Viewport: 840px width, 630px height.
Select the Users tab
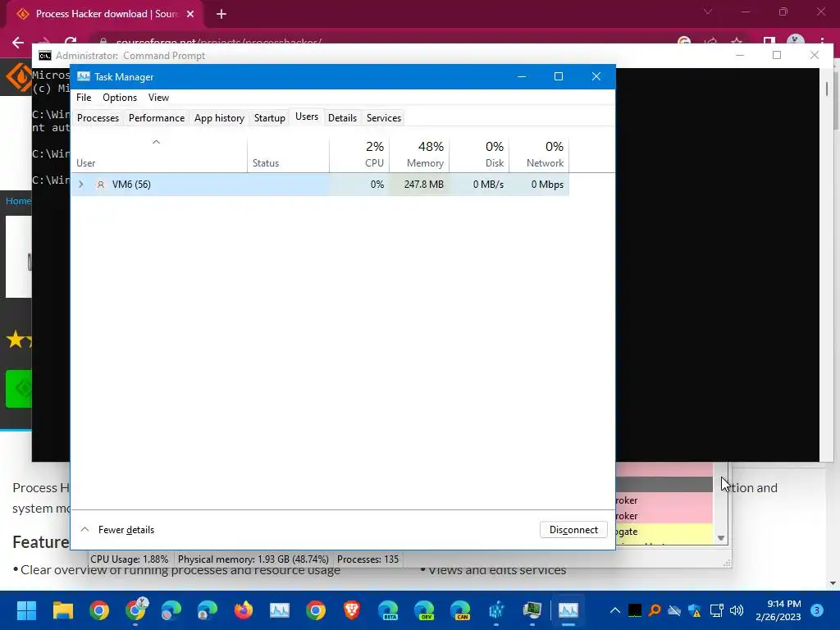click(307, 116)
